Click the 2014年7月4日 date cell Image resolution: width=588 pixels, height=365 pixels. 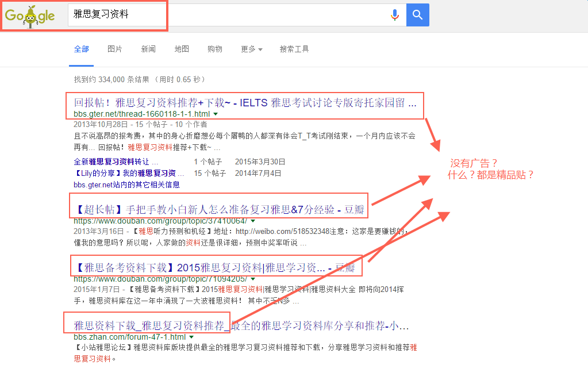point(258,174)
